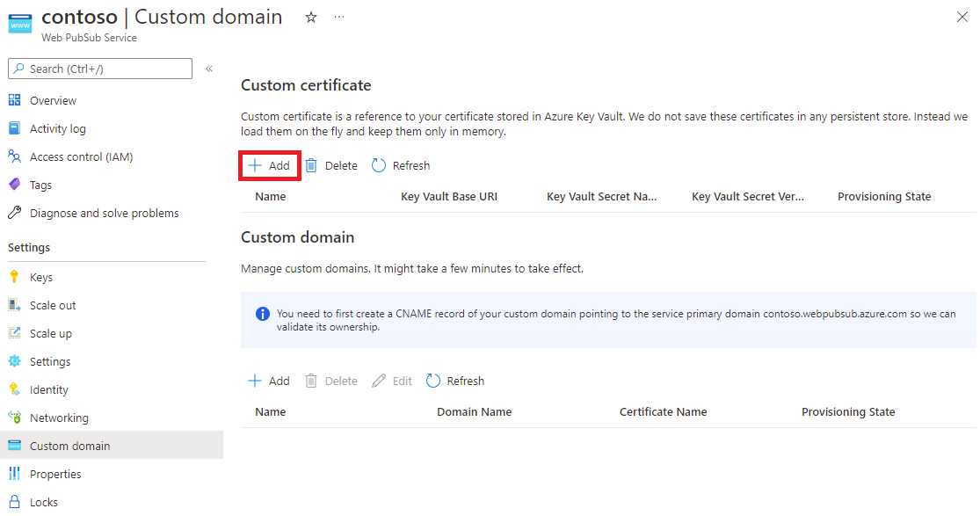
Task: Add a custom certificate
Action: click(269, 166)
